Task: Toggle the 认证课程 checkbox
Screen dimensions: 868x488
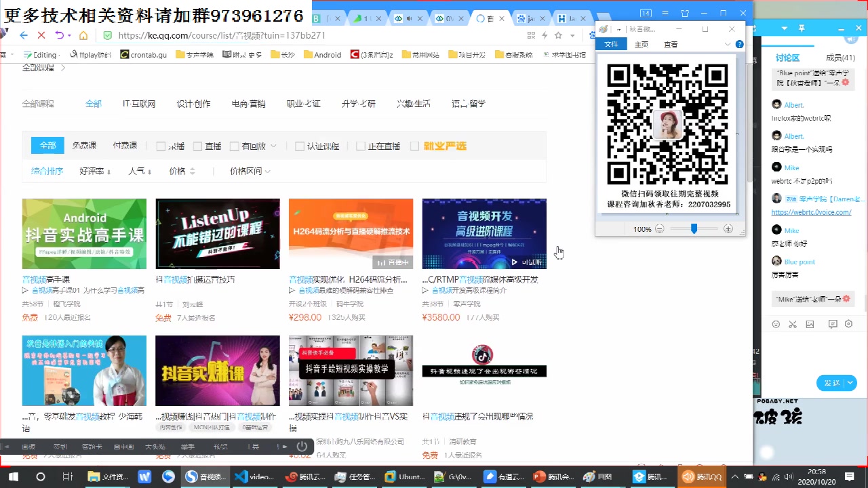Action: coord(299,146)
